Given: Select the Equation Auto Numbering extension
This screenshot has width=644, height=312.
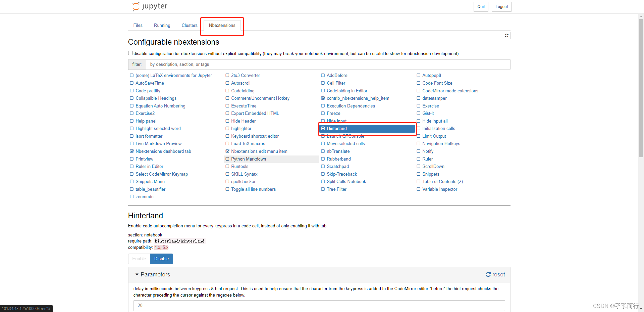Looking at the screenshot, I should coord(160,106).
